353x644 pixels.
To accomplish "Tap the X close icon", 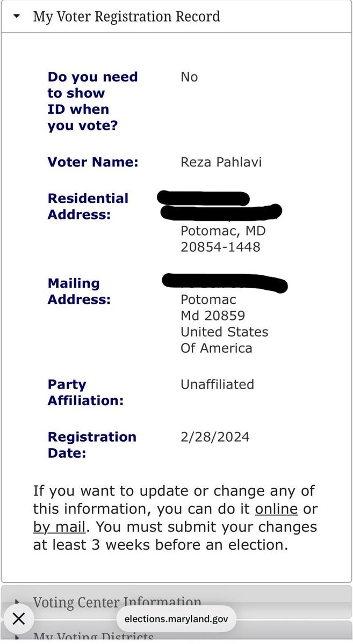I will (18, 619).
